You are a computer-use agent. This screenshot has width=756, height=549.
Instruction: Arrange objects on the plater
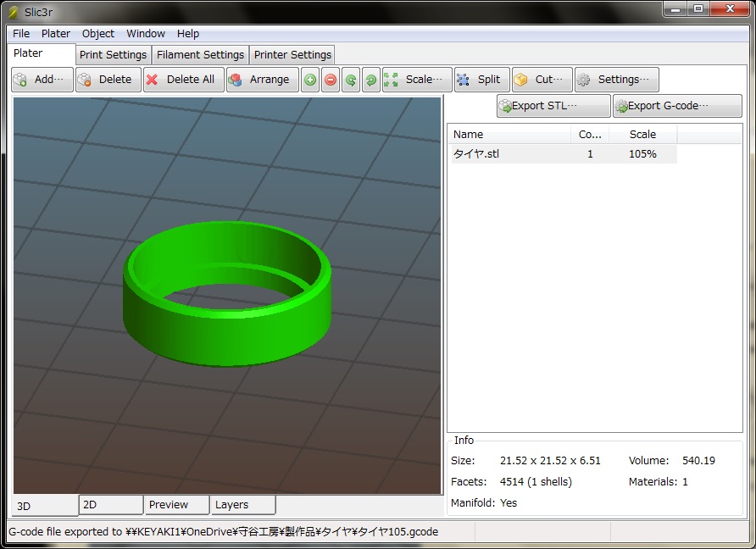(x=262, y=80)
